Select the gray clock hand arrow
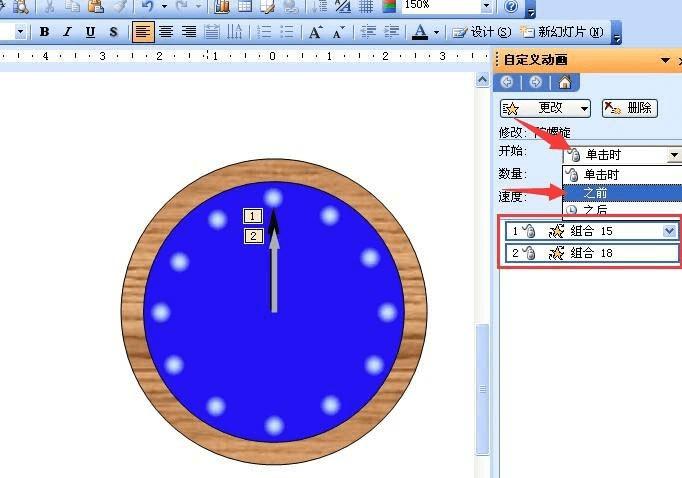The image size is (682, 478). pos(274,272)
